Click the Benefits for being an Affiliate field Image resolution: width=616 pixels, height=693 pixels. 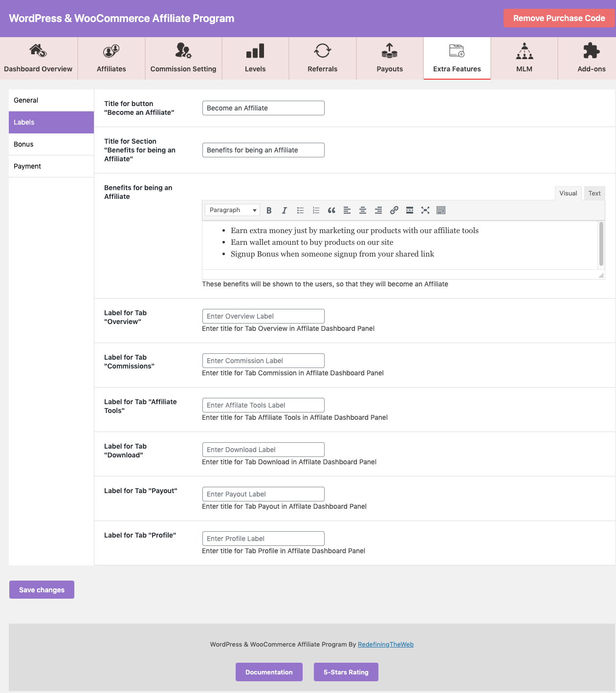pos(264,150)
